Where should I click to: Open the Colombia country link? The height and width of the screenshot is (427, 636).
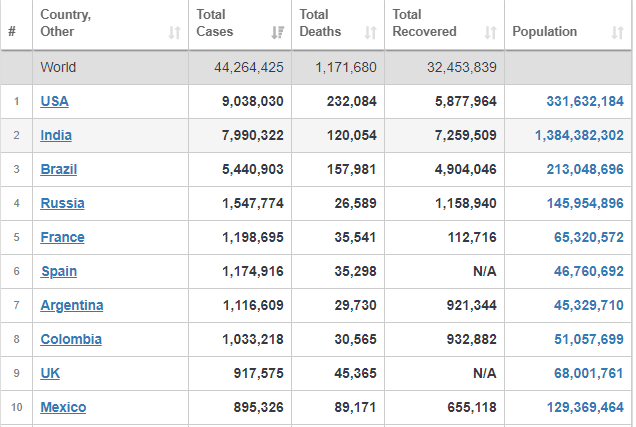pos(71,340)
